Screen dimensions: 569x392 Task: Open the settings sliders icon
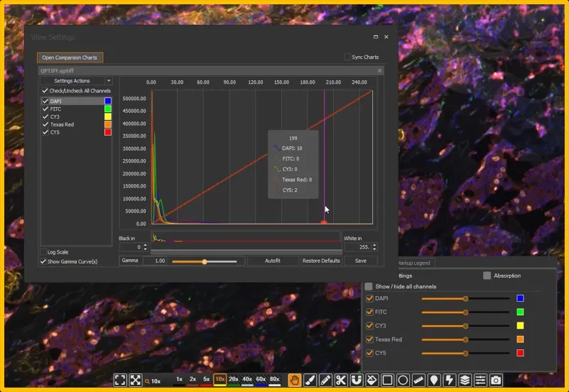[480, 380]
